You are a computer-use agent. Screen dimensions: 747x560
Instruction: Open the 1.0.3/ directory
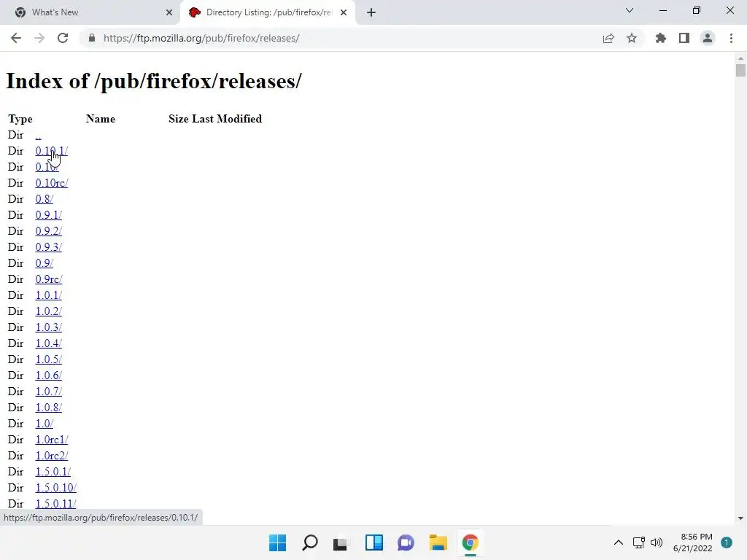pos(49,327)
